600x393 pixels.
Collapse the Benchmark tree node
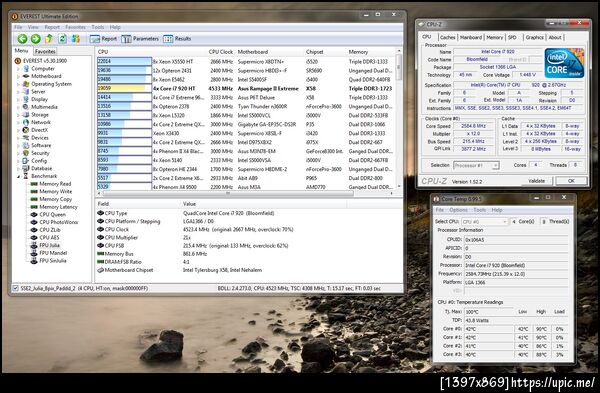coord(18,176)
